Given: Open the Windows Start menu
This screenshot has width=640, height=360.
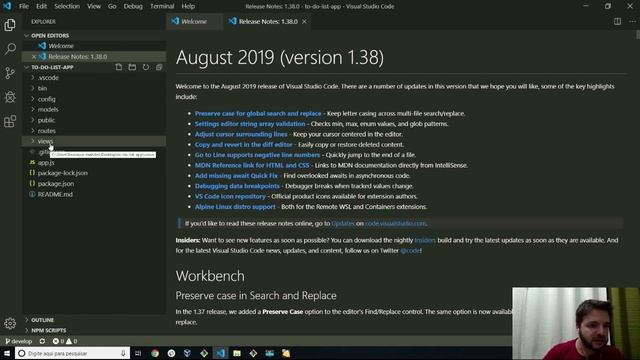Looking at the screenshot, I should [7, 353].
